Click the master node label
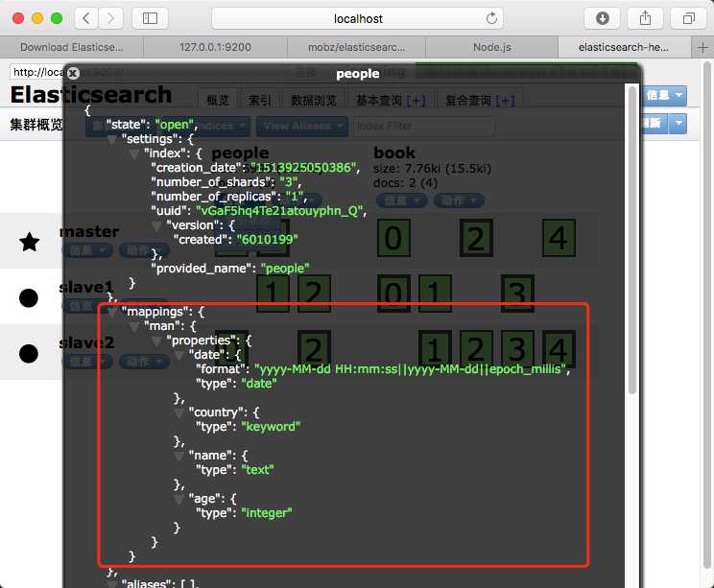Viewport: 714px width, 588px height. [89, 231]
